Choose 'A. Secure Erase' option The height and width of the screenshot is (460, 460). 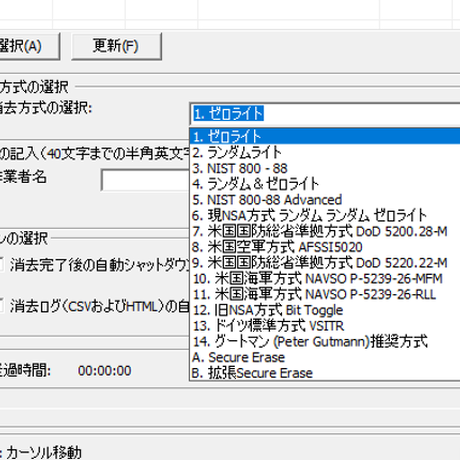pos(325,357)
